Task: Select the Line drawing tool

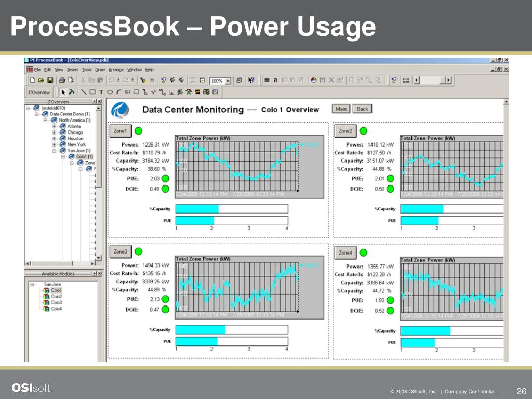Action: pyautogui.click(x=84, y=92)
